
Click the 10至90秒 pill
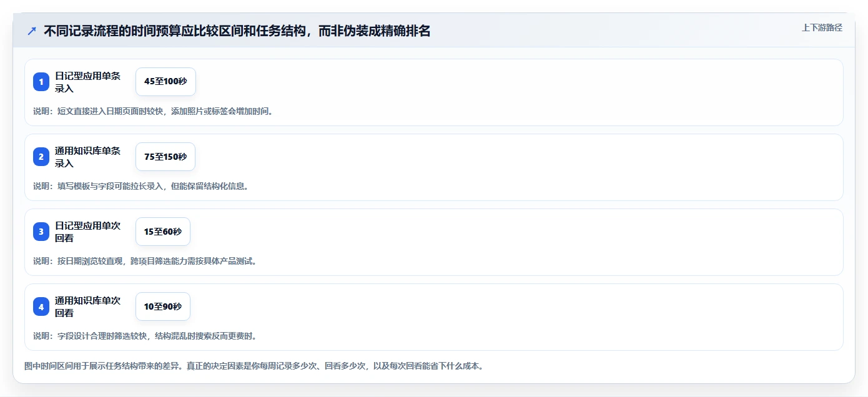pos(163,306)
